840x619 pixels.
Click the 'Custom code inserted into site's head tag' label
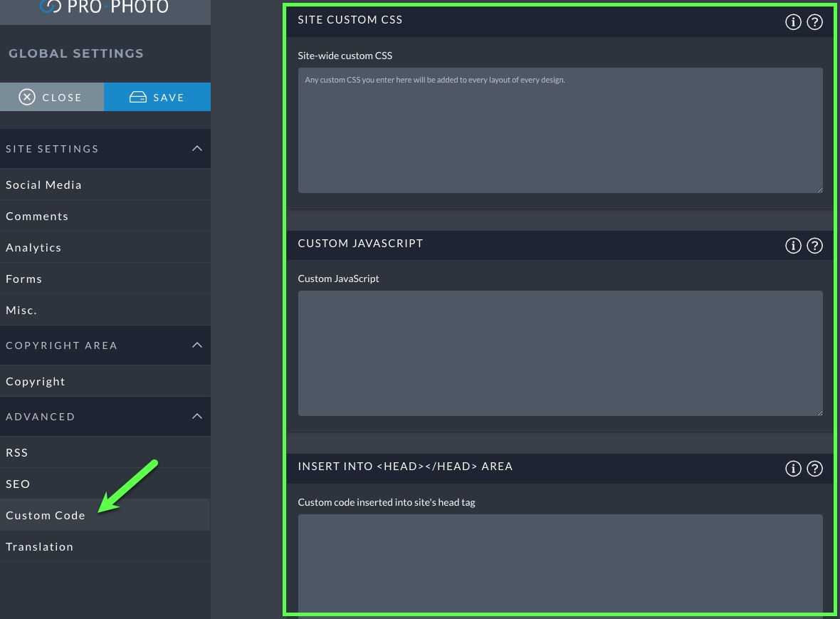point(387,502)
